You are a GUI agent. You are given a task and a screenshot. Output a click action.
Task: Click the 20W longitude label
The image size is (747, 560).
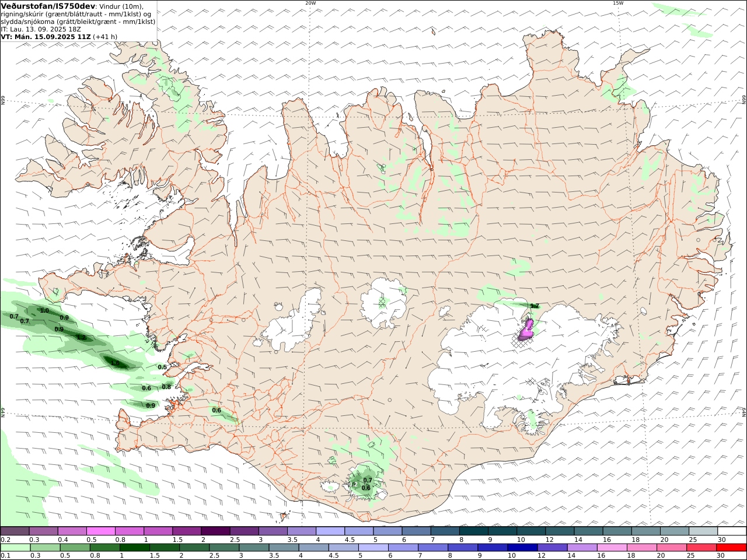click(x=310, y=3)
